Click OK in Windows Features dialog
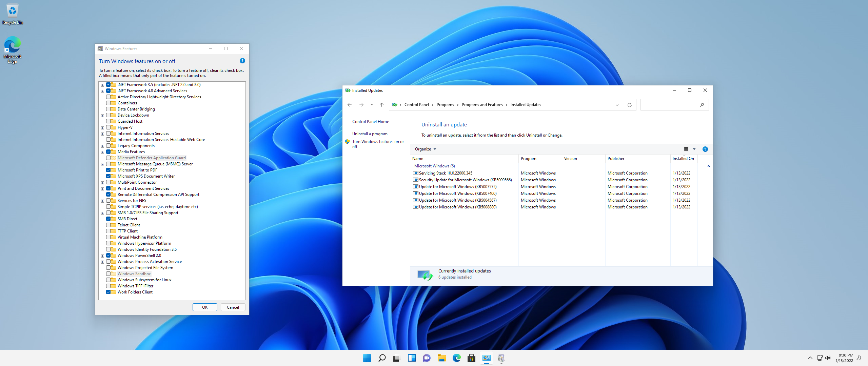This screenshot has width=868, height=366. coord(205,307)
